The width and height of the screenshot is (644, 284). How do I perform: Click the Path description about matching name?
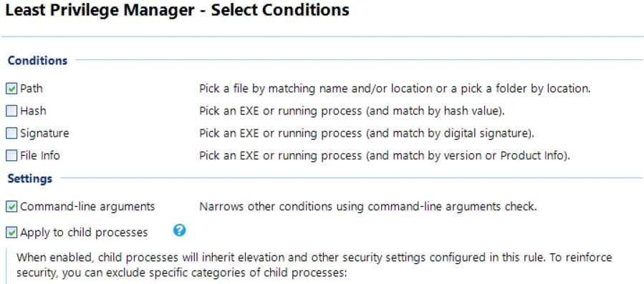[395, 89]
